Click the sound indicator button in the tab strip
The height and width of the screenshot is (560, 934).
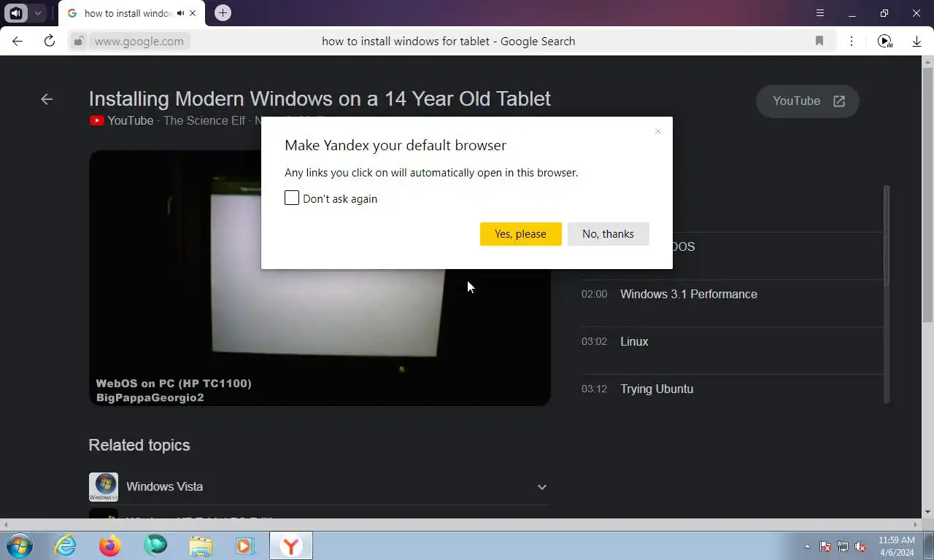[16, 13]
